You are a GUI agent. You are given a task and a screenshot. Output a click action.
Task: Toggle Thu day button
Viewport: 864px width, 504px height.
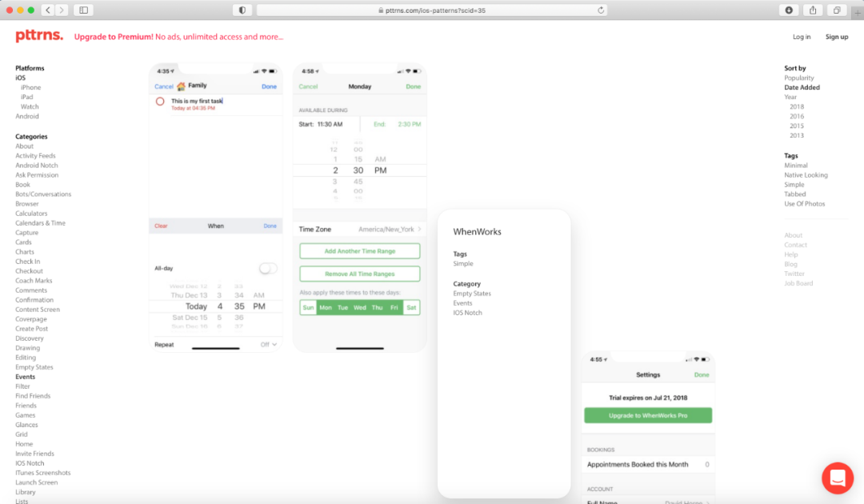click(377, 307)
